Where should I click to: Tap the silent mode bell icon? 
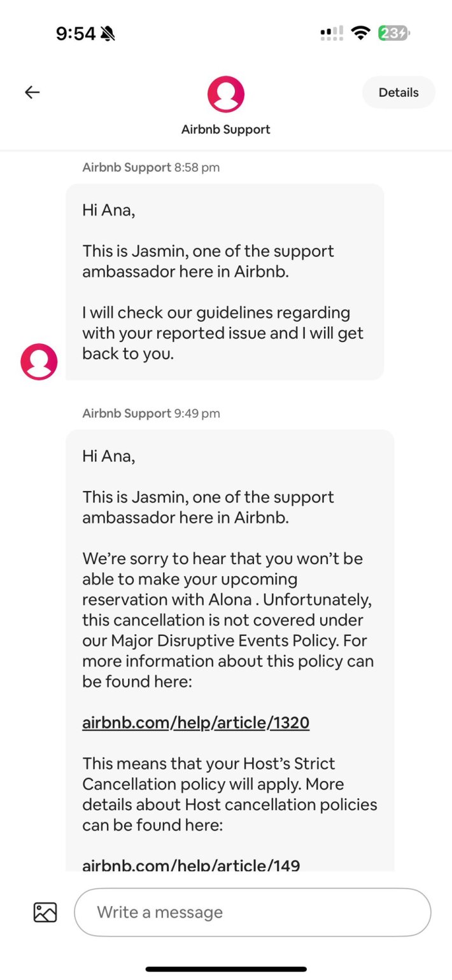(x=108, y=34)
